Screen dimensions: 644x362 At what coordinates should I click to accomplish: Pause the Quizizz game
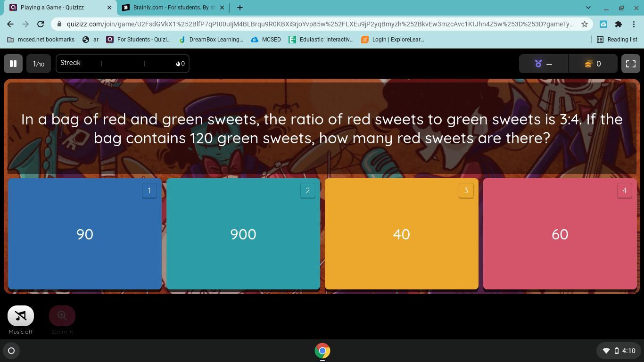point(13,64)
